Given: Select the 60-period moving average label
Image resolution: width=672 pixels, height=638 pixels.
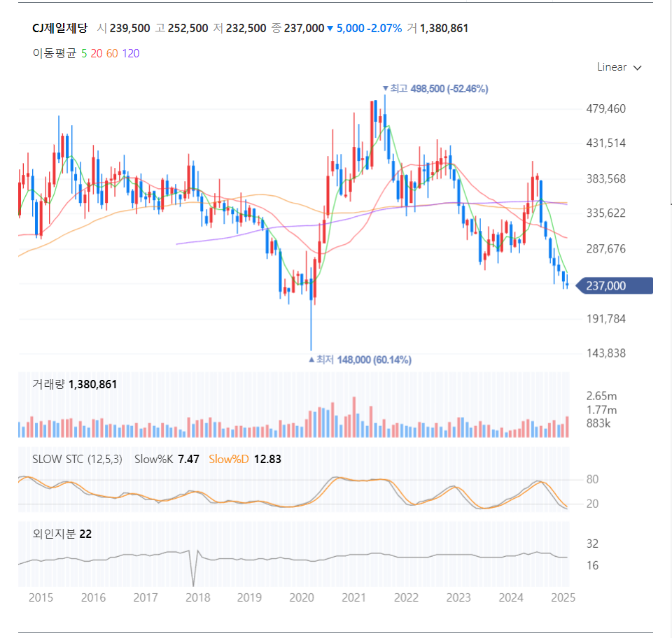Looking at the screenshot, I should (112, 54).
